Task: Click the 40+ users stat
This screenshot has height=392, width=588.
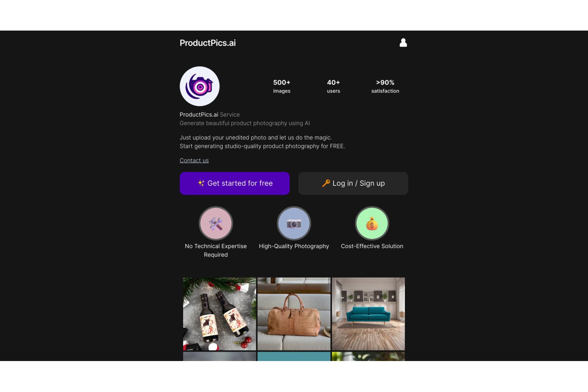Action: click(334, 86)
